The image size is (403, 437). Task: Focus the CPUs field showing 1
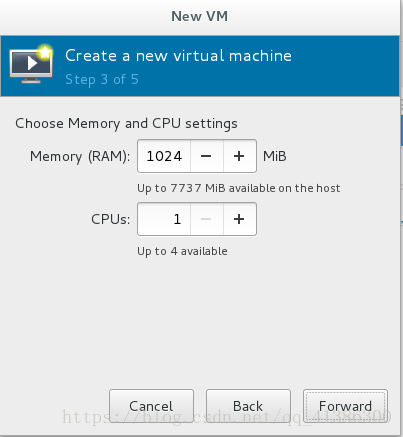pos(164,219)
